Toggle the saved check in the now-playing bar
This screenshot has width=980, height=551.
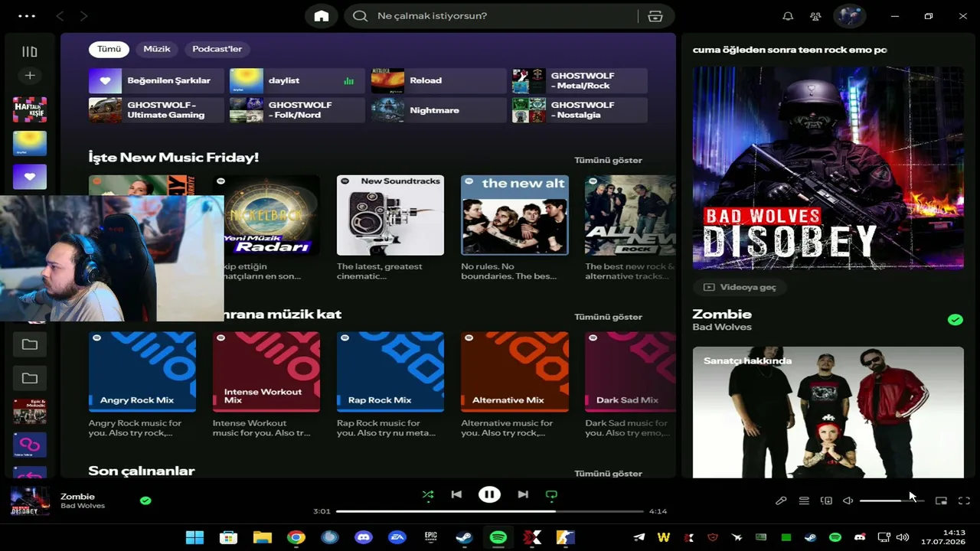pos(145,500)
